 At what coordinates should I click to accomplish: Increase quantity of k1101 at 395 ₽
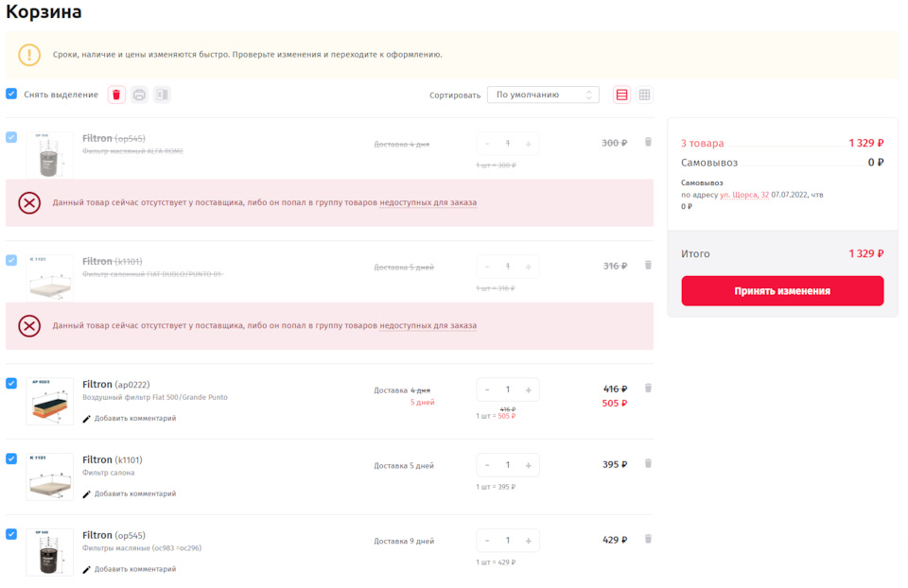[x=528, y=465]
